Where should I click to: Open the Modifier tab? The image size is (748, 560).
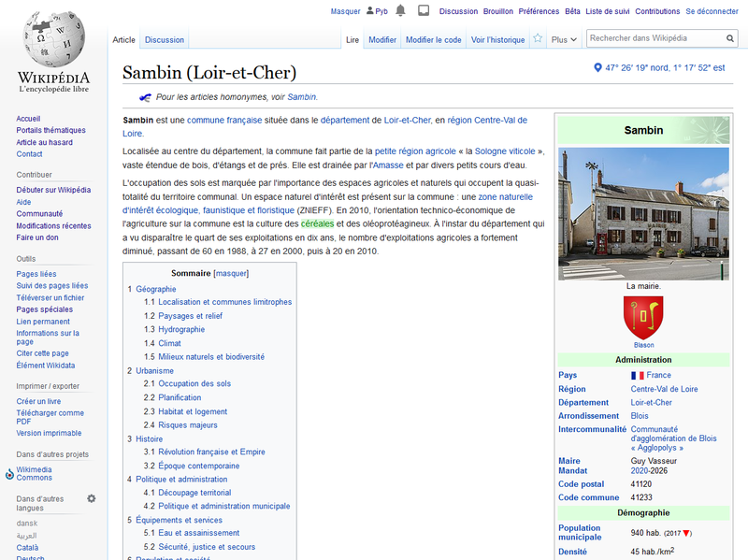pos(382,40)
